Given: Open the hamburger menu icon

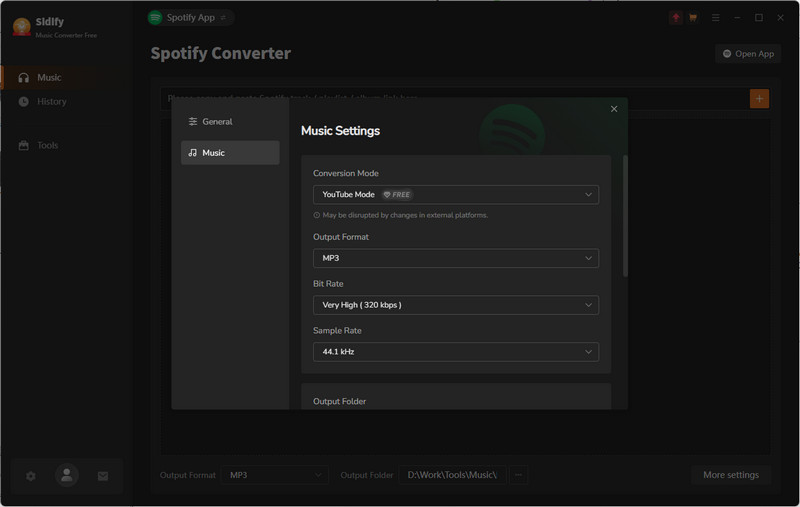Looking at the screenshot, I should (x=716, y=18).
